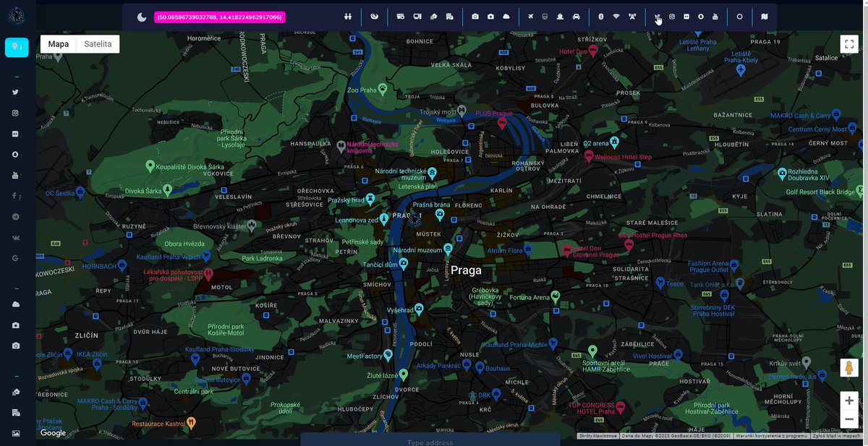The width and height of the screenshot is (868, 446).
Task: Click the Telegram icon in left sidebar
Action: [15, 217]
